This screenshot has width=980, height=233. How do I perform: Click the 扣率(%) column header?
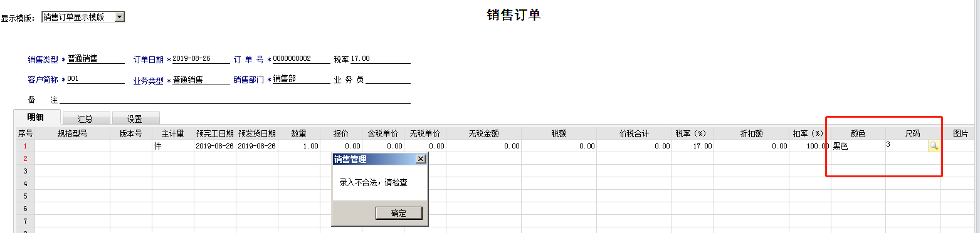[x=809, y=133]
